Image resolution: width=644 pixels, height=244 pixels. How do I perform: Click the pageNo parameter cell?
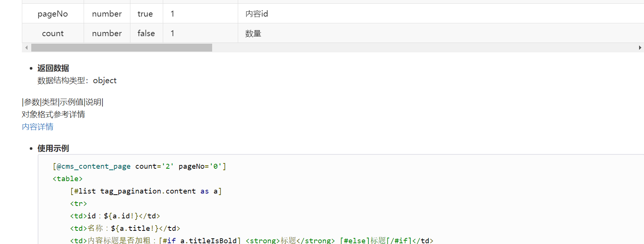point(53,14)
